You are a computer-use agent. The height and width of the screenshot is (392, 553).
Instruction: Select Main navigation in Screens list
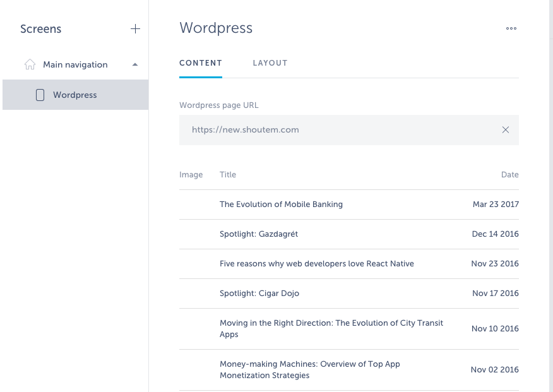tap(76, 64)
